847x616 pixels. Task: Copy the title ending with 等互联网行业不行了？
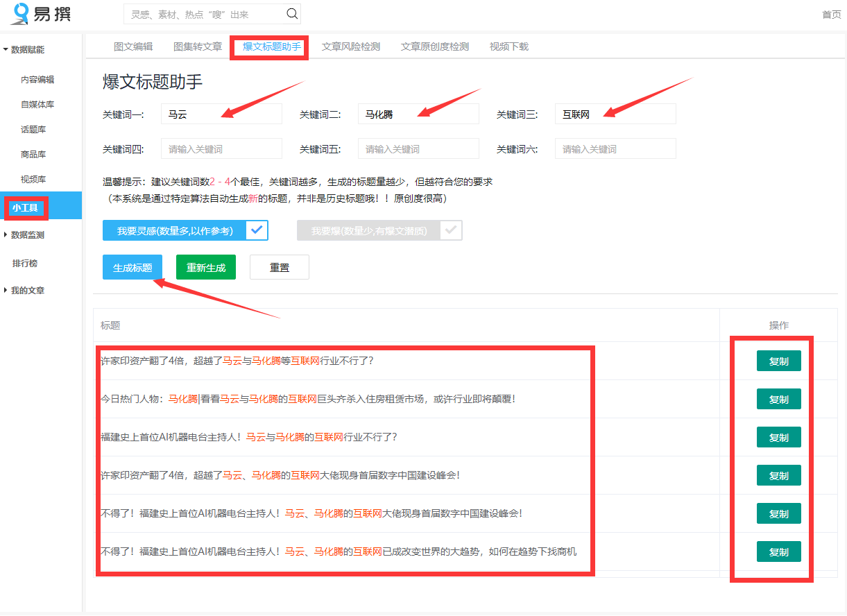point(778,361)
